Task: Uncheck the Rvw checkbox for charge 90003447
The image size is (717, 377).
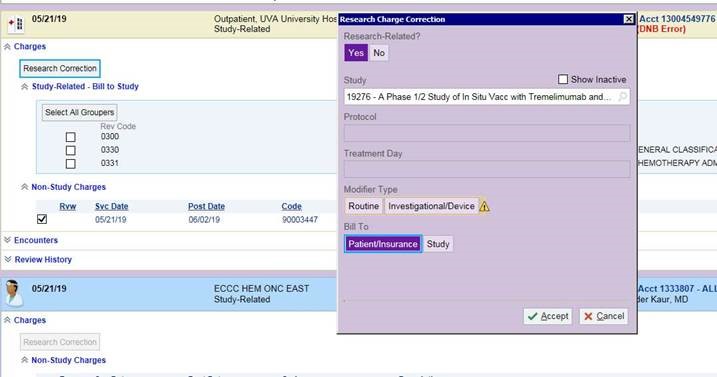Action: (x=42, y=219)
